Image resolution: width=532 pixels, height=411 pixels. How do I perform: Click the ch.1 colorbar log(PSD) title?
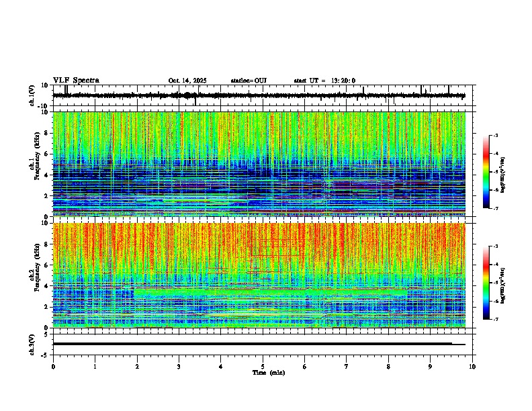(503, 175)
